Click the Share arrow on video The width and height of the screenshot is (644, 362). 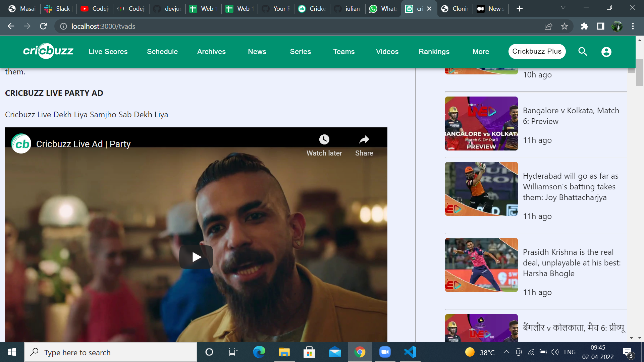(x=364, y=139)
